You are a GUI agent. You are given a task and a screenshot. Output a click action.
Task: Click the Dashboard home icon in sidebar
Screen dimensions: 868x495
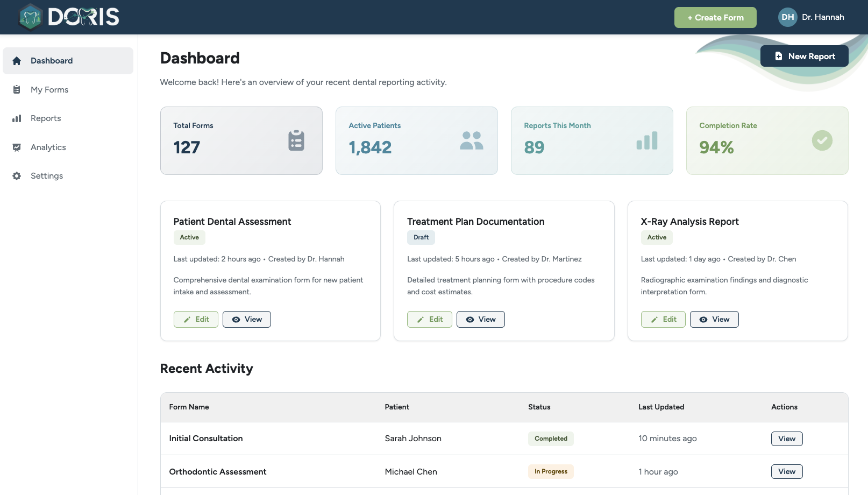pyautogui.click(x=16, y=60)
